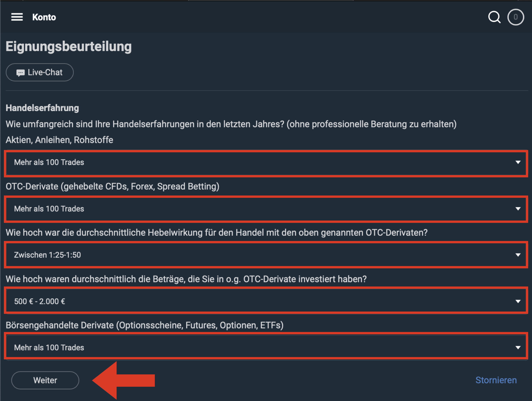This screenshot has height=401, width=532.
Task: Open the notification badge showing 0
Action: [515, 17]
